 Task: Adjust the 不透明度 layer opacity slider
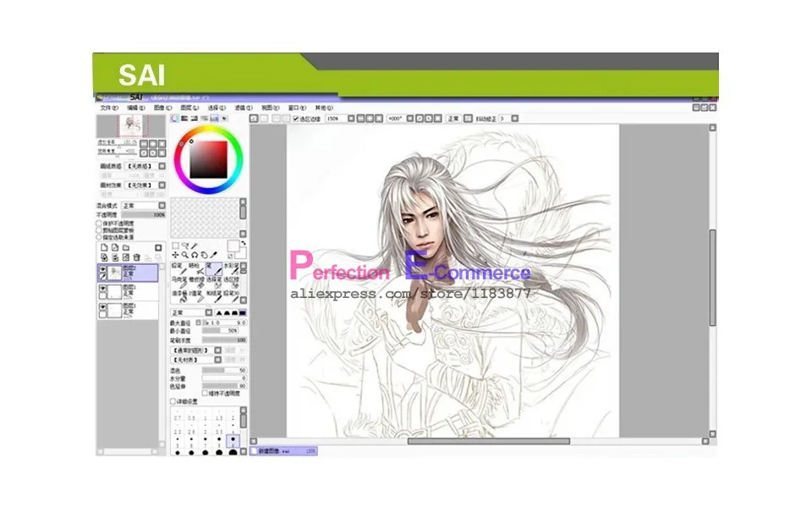[144, 214]
